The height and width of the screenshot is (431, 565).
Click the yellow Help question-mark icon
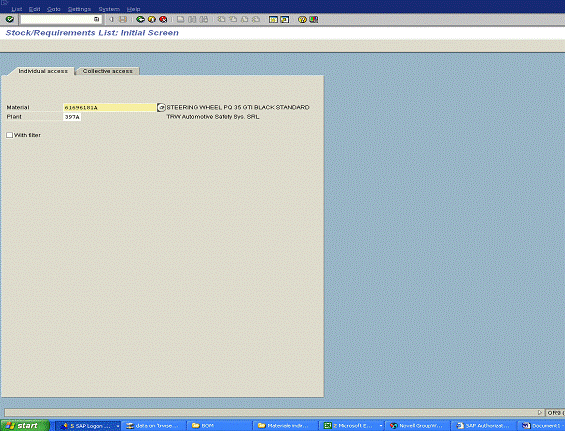coord(302,19)
